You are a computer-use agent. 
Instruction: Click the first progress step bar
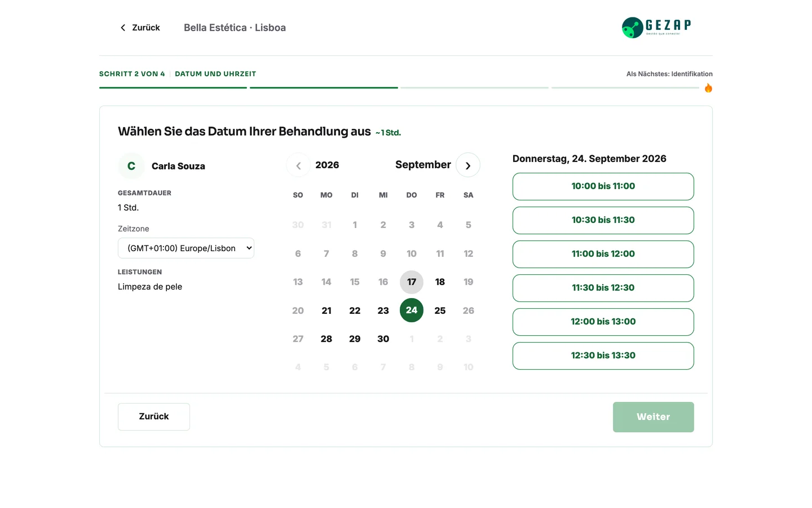[x=173, y=87]
